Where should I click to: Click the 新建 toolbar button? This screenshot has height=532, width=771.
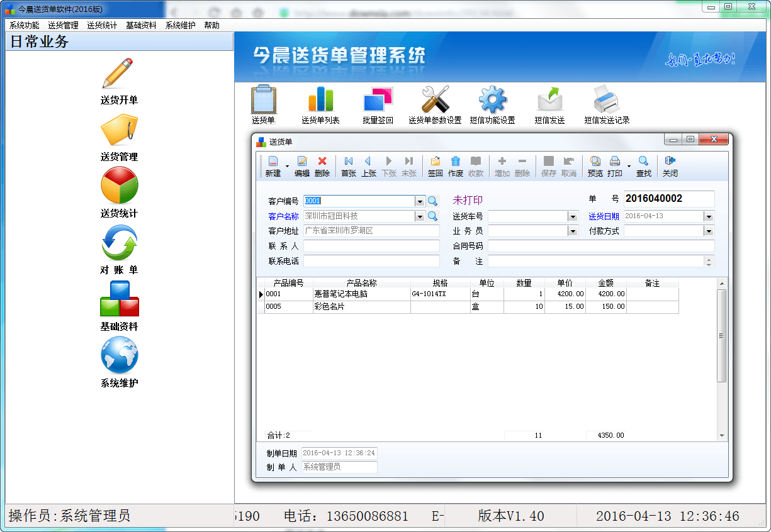pyautogui.click(x=273, y=167)
